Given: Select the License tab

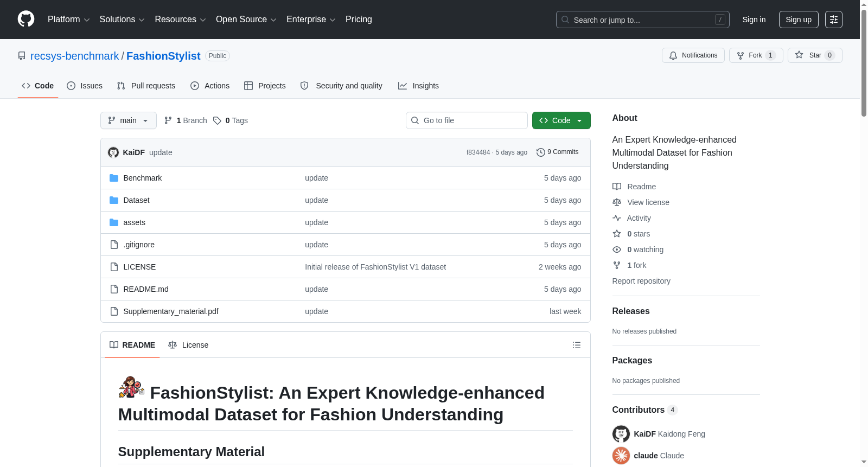Looking at the screenshot, I should point(188,345).
